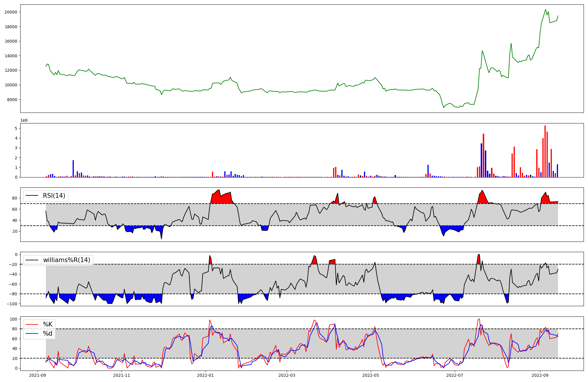This screenshot has height=382, width=588.
Task: Click the 2022-05 x-axis date label
Action: [x=370, y=375]
